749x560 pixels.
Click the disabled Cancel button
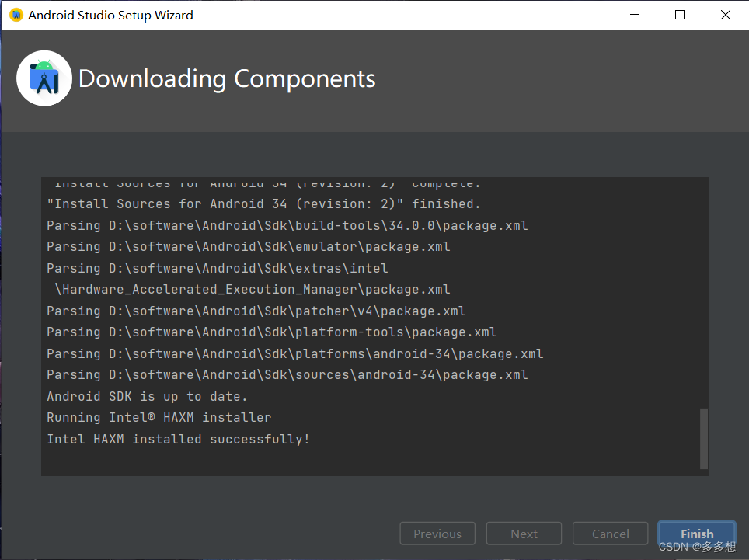pyautogui.click(x=610, y=534)
